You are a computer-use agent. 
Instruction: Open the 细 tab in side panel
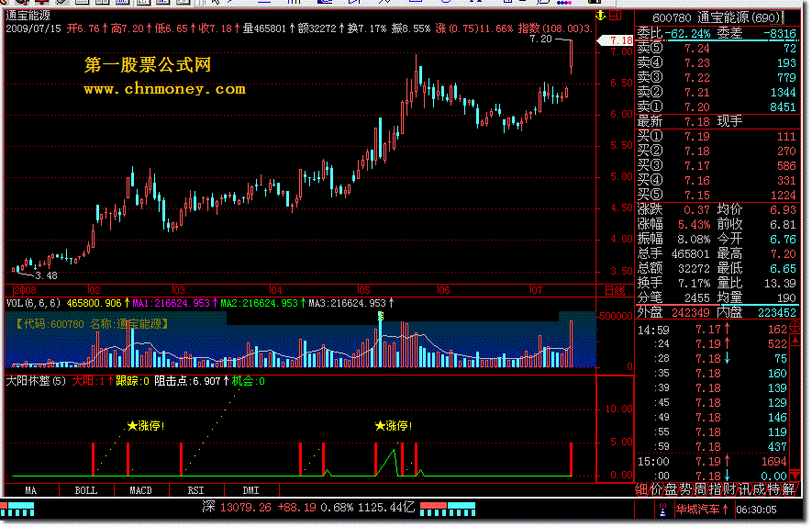pos(641,489)
